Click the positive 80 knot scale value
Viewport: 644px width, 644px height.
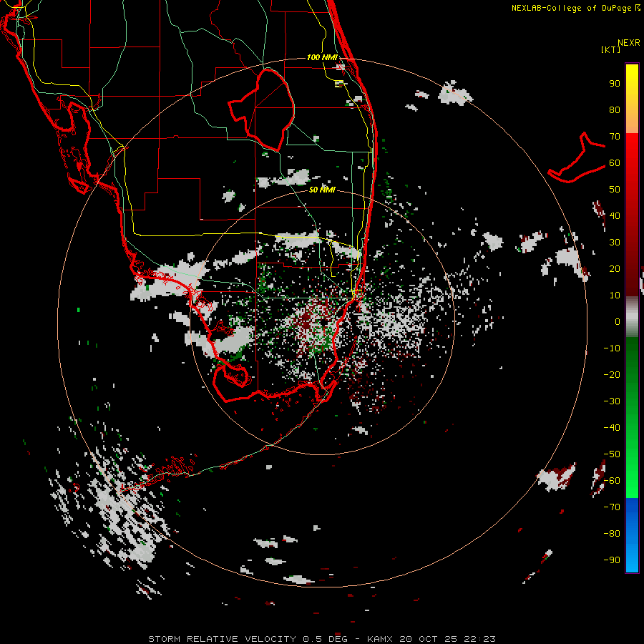tap(615, 109)
